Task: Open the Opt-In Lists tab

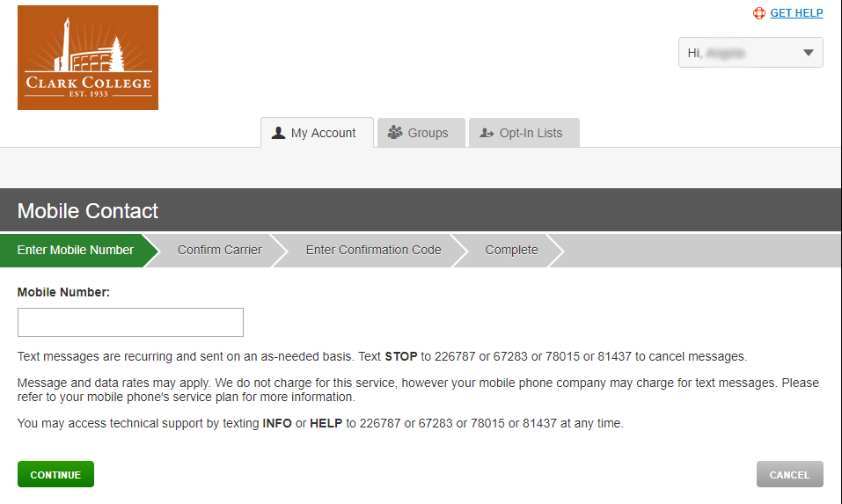Action: (x=524, y=133)
